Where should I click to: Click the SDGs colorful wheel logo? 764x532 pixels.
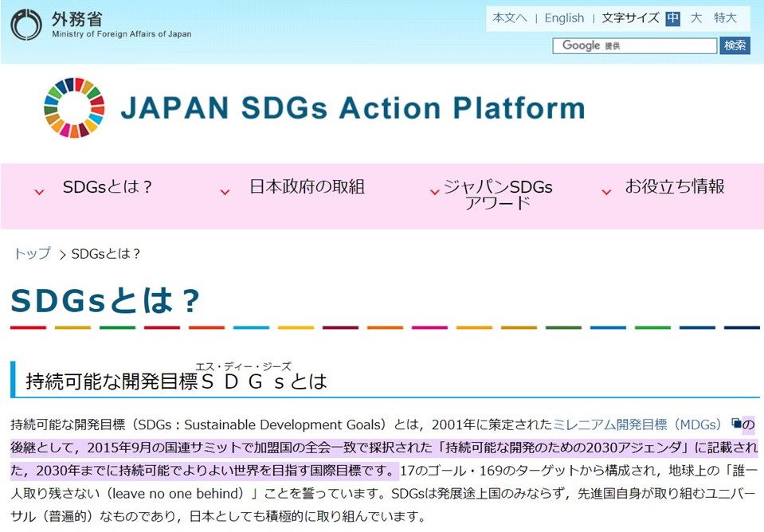point(74,108)
